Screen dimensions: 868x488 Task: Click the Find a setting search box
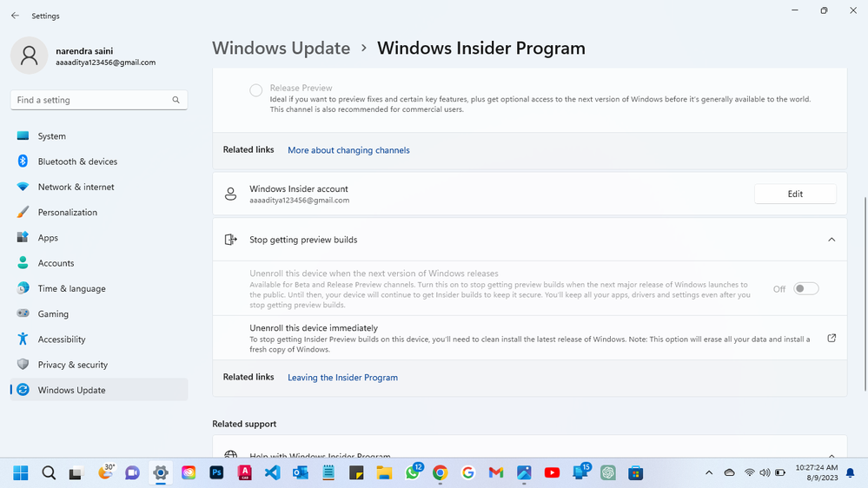pos(98,100)
